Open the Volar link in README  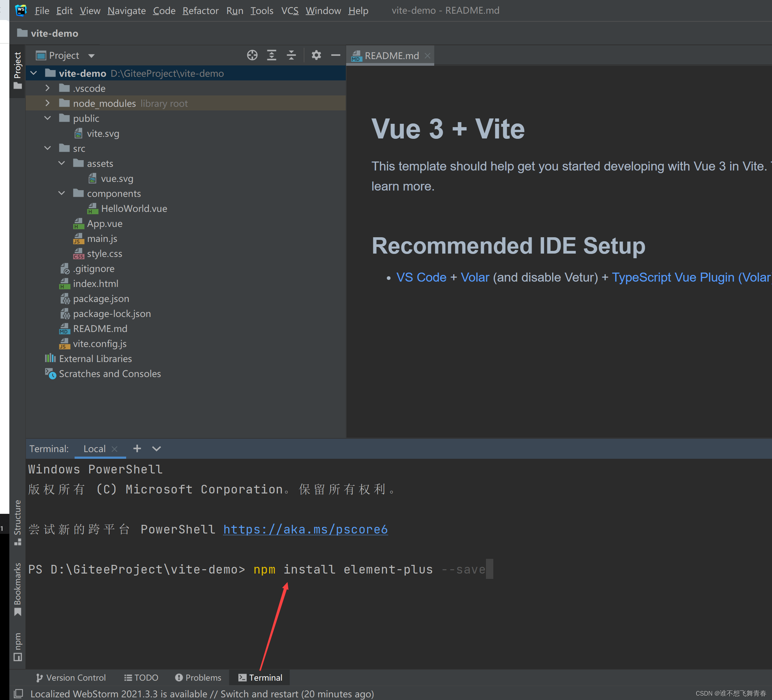click(475, 277)
